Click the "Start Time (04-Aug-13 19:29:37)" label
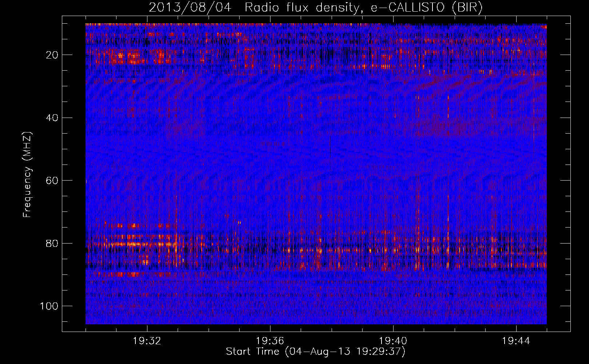Image resolution: width=589 pixels, height=364 pixels. coord(316,352)
